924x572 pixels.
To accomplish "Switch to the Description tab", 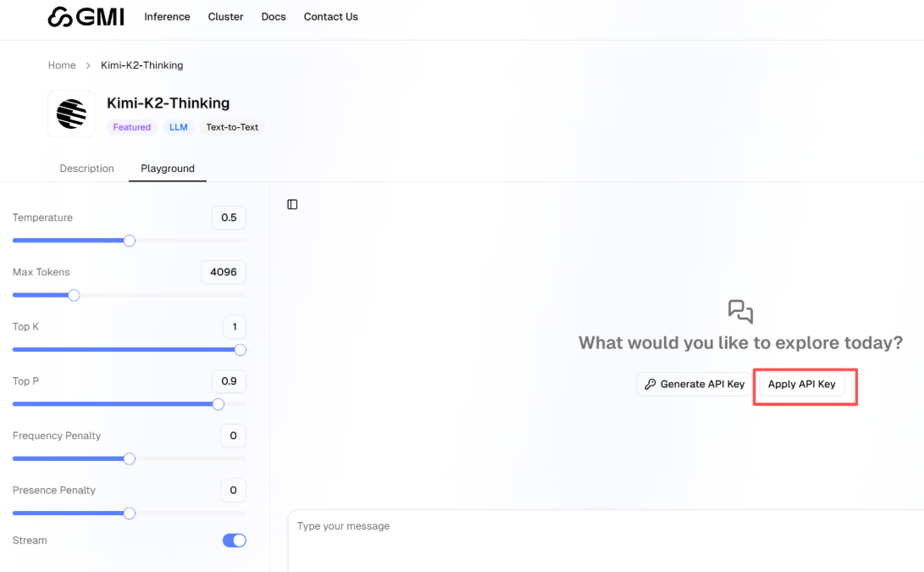I will pyautogui.click(x=86, y=168).
